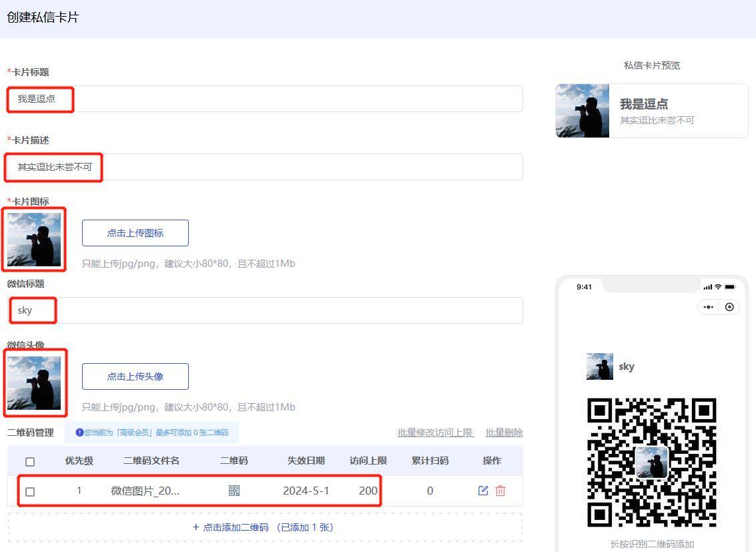This screenshot has width=756, height=552.
Task: Click the 我是逗点 title in card preview
Action: pos(644,104)
